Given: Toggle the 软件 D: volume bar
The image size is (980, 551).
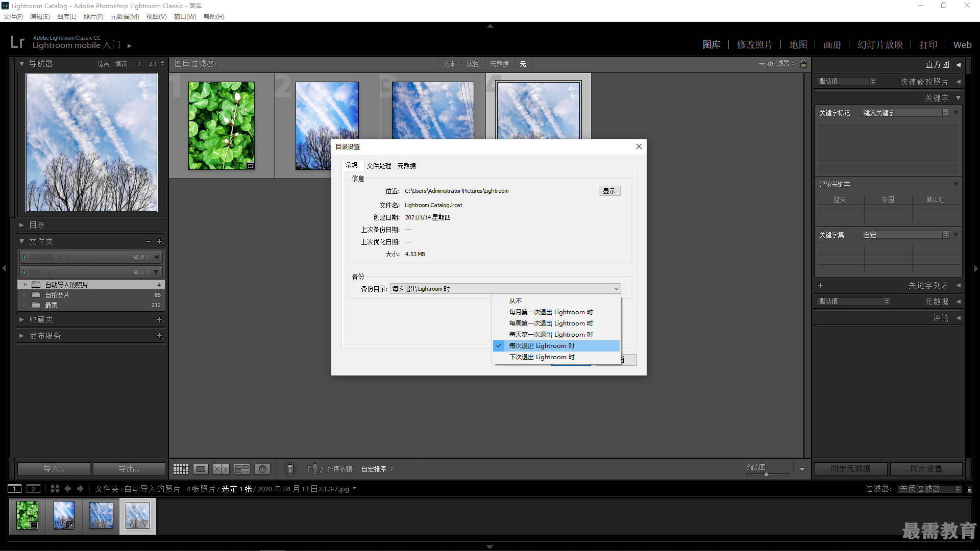Looking at the screenshot, I should click(91, 272).
